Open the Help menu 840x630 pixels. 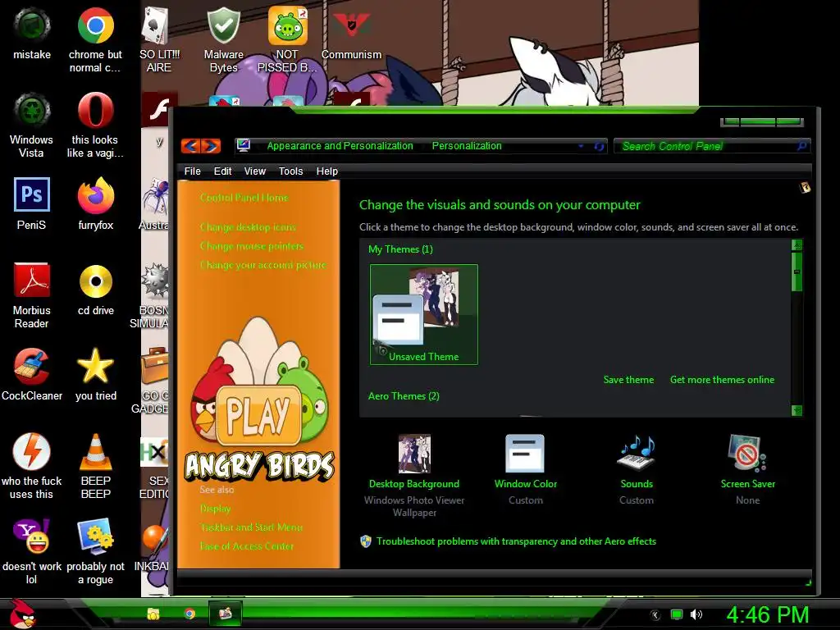[326, 171]
